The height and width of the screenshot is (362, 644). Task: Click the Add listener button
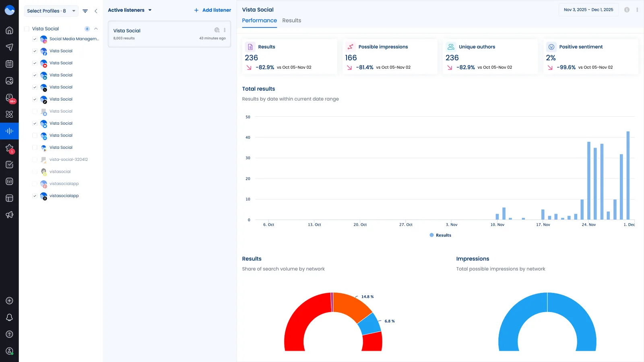click(x=213, y=10)
